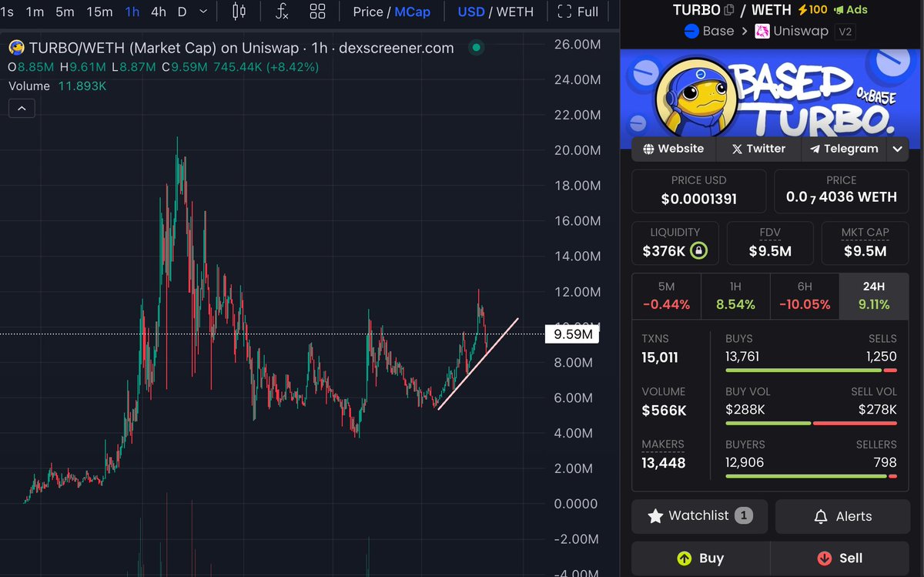The height and width of the screenshot is (577, 924).
Task: Select the 5m timeframe
Action: point(65,12)
